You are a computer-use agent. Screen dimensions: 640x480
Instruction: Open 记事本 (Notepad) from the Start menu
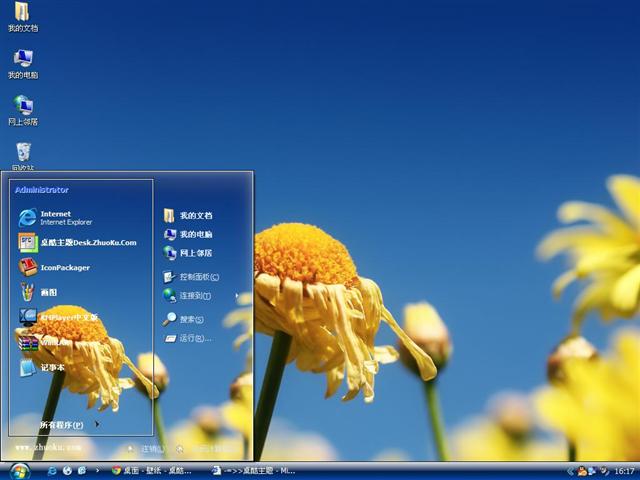point(50,367)
